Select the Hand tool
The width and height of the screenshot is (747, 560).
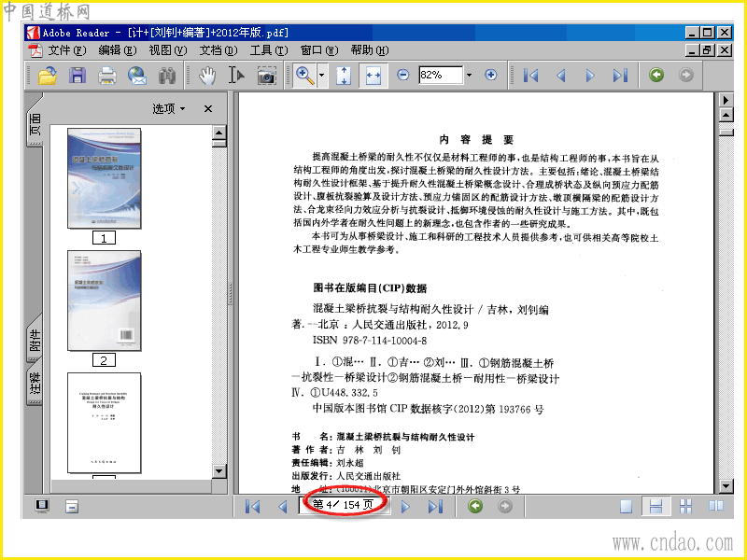(207, 76)
